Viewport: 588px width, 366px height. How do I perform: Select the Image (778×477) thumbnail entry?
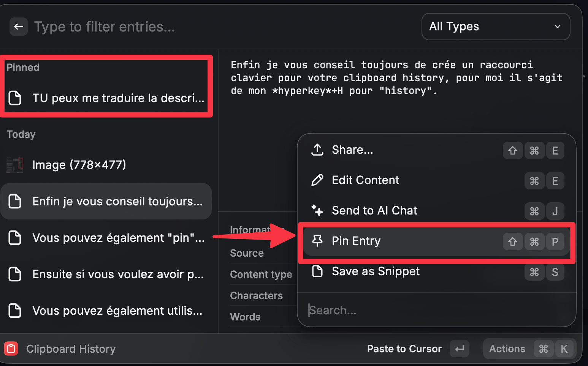(79, 165)
